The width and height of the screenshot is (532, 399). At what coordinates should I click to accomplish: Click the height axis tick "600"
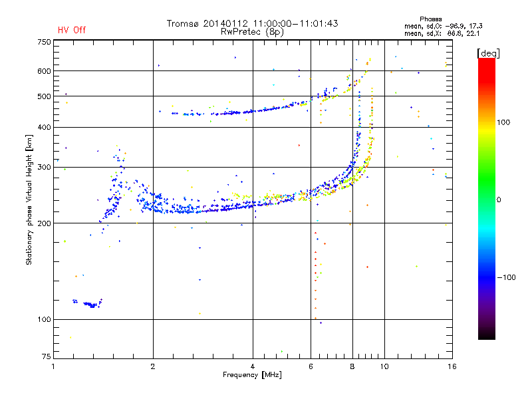tap(44, 71)
